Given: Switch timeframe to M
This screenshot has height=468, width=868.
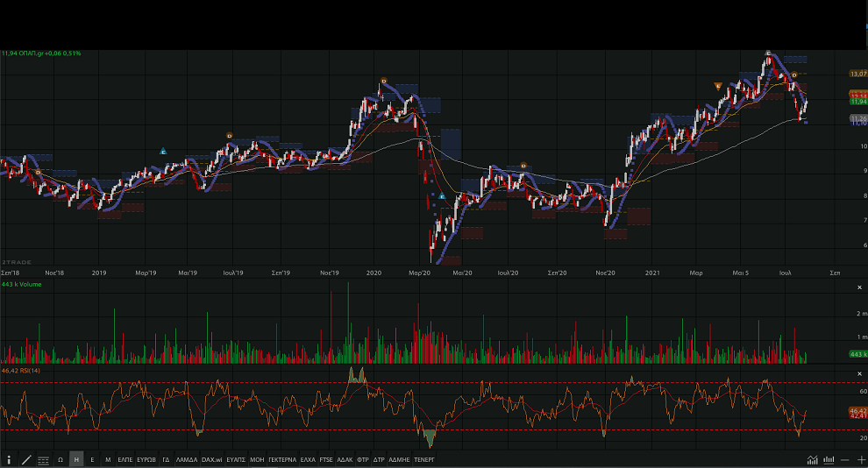Looking at the screenshot, I should click(108, 459).
